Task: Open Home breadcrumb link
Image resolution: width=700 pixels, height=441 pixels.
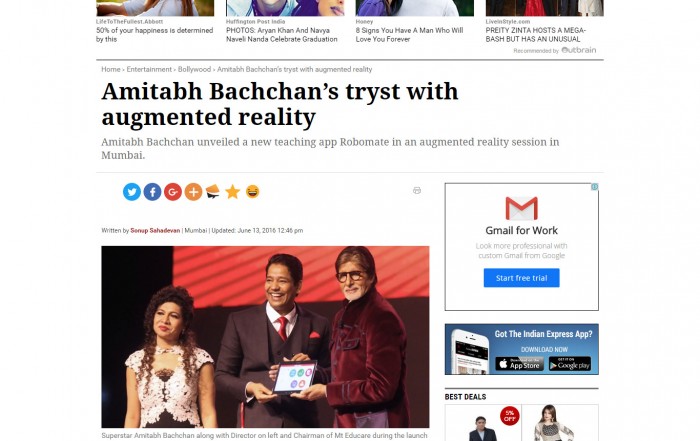Action: pyautogui.click(x=111, y=69)
